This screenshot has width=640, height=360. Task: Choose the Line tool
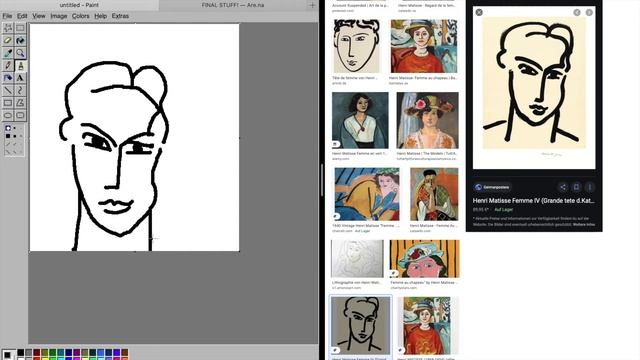tap(8, 90)
